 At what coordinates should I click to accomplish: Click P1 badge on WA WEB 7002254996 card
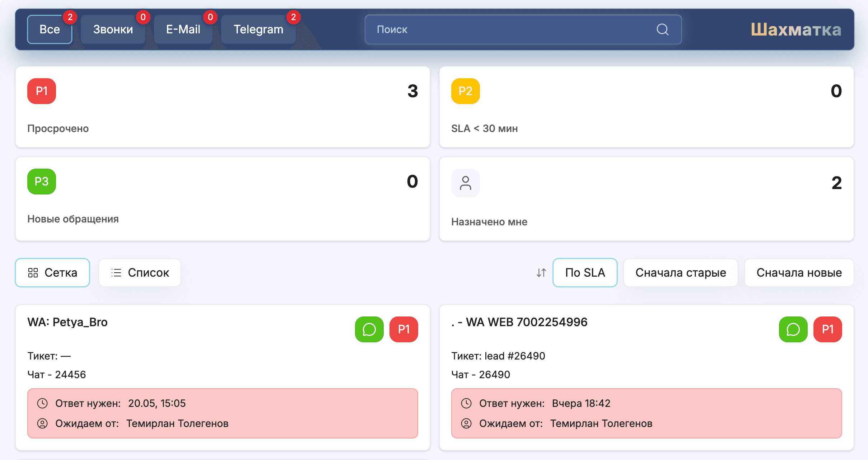827,329
